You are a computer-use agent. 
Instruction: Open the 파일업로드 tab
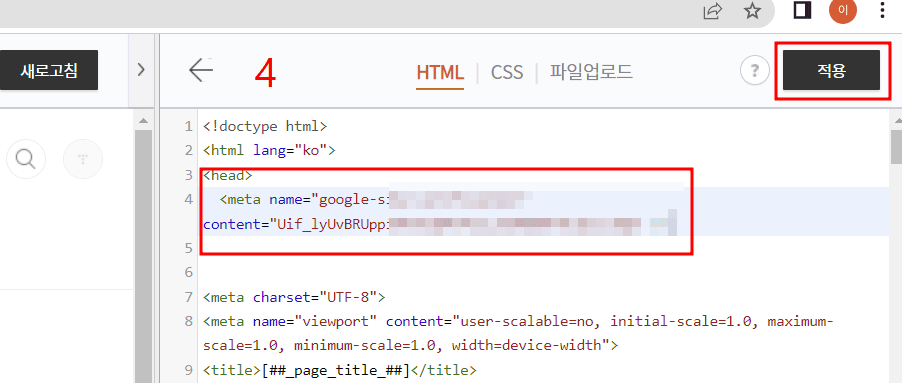pyautogui.click(x=591, y=72)
